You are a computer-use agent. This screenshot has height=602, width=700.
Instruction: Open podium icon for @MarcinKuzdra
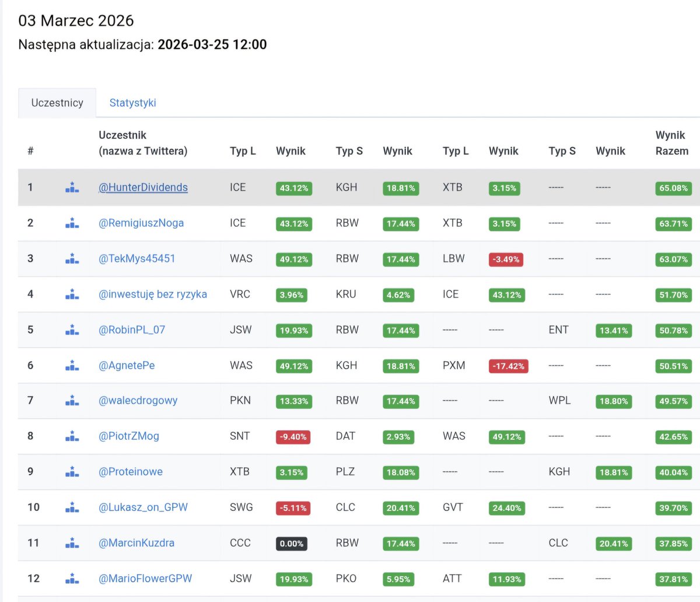click(72, 542)
